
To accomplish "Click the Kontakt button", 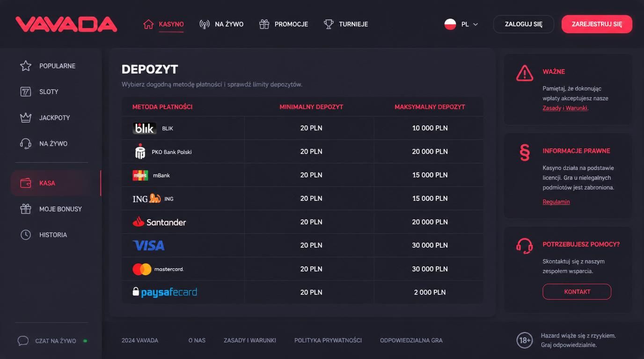I will (x=577, y=292).
